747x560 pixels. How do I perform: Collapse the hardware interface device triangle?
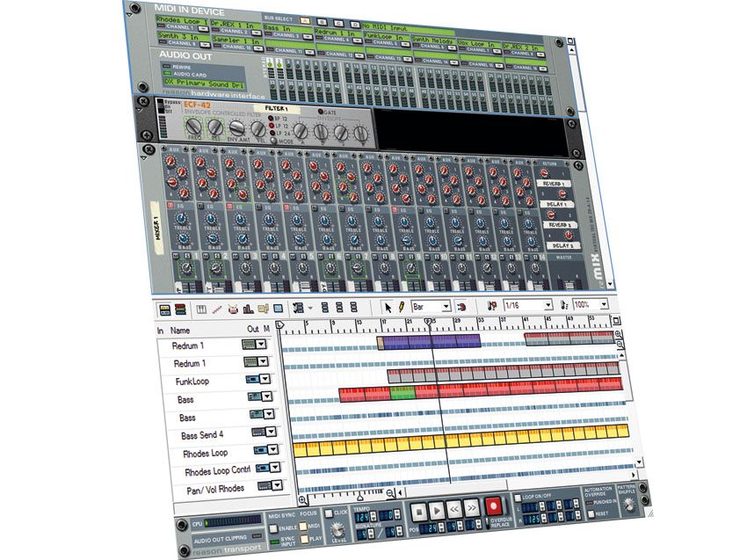point(128,15)
